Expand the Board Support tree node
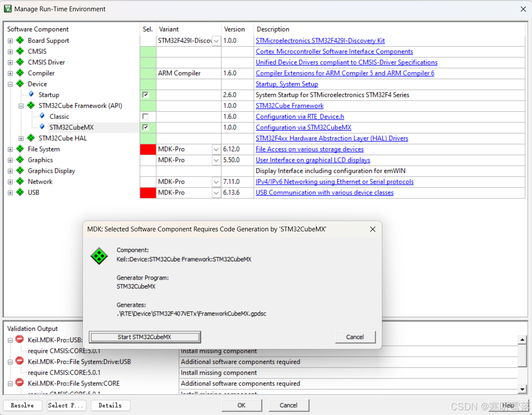 click(10, 41)
